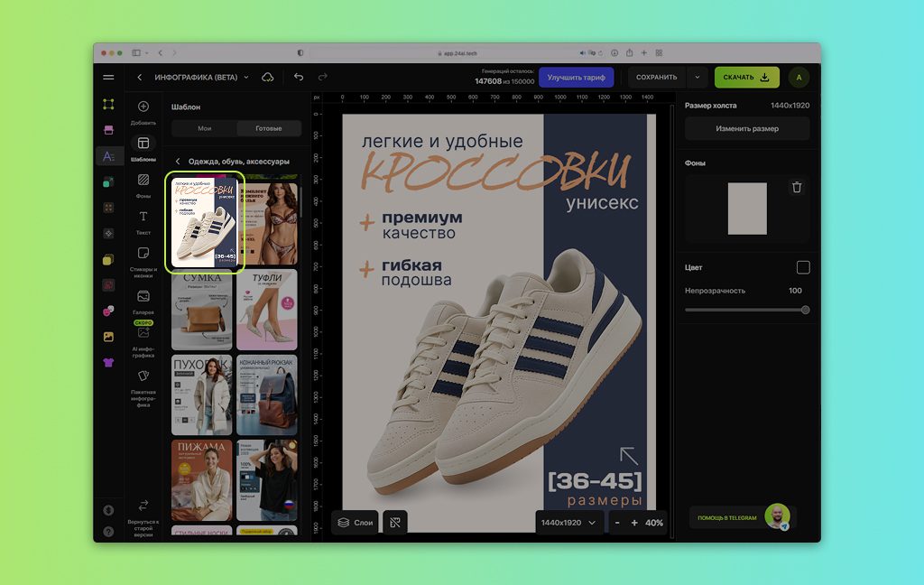Open the Текст text panel
Image resolution: width=924 pixels, height=585 pixels.
143,221
